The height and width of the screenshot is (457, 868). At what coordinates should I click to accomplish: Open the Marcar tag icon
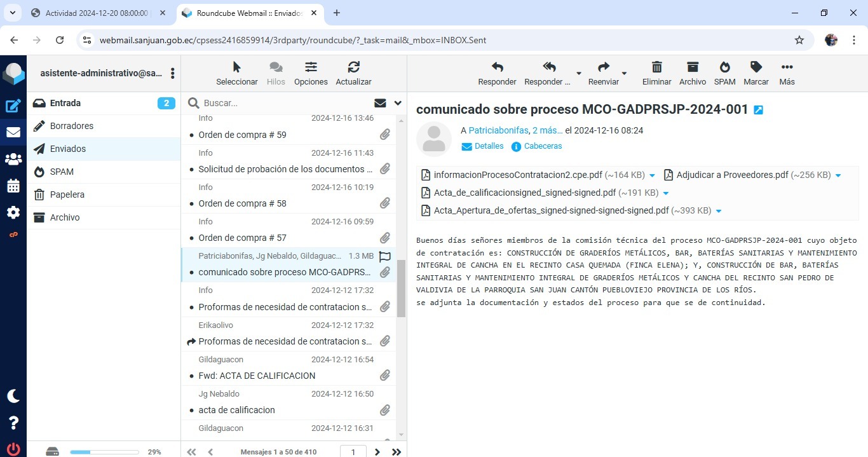[x=756, y=67]
